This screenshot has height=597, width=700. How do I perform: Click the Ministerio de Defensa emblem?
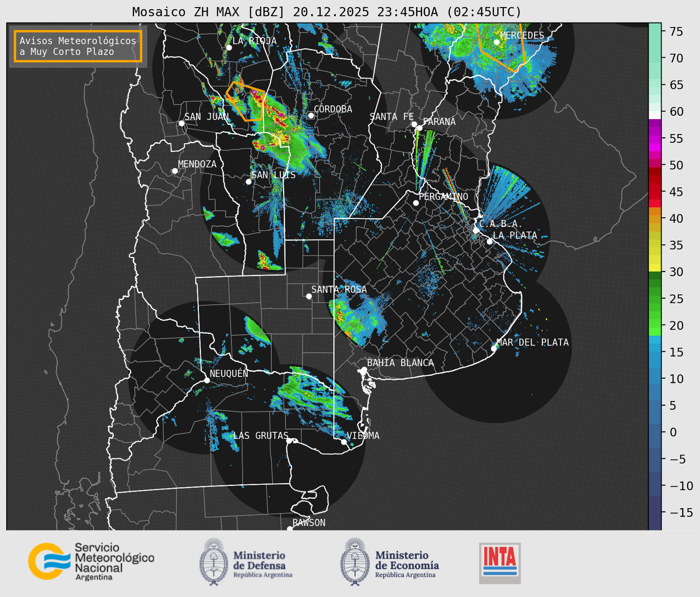[213, 562]
